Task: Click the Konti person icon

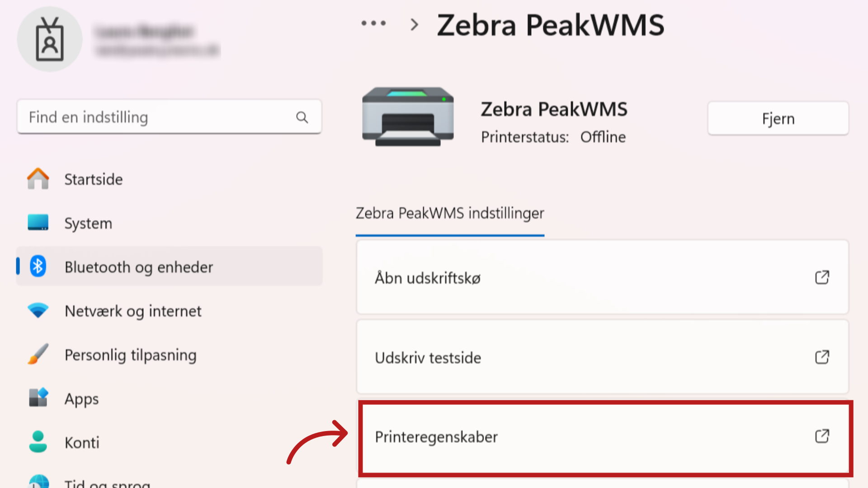Action: [x=38, y=441]
